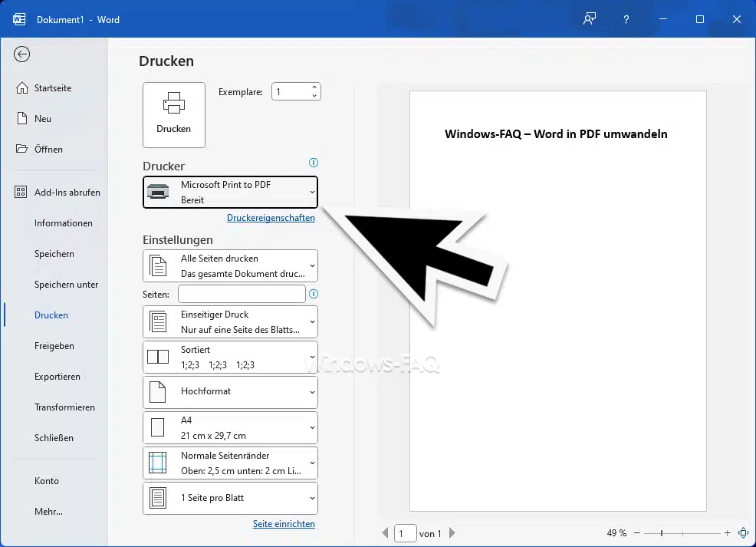Click the printer info icon beside Drucker
Viewport: 756px width, 547px height.
click(x=314, y=163)
